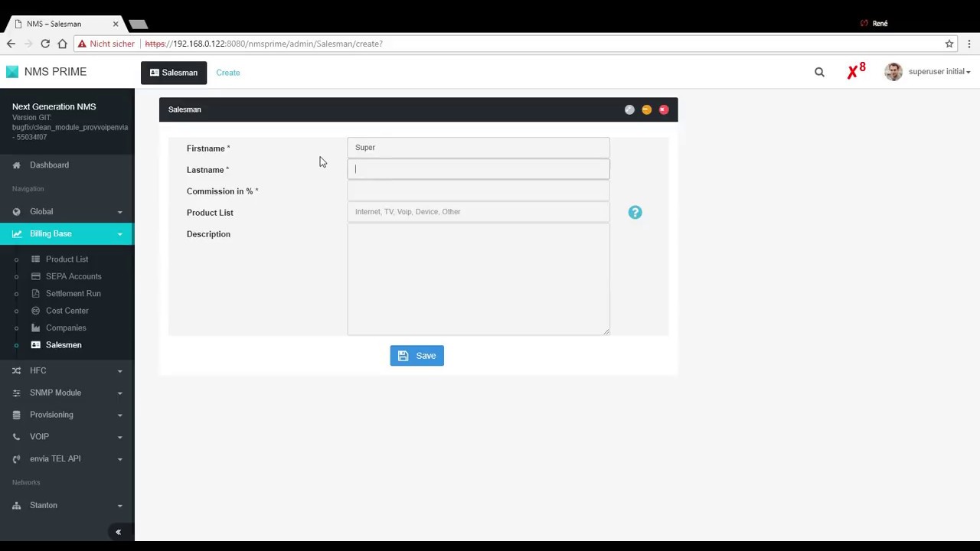This screenshot has height=551, width=980.
Task: Expand the SNMP Module menu
Action: [x=67, y=393]
